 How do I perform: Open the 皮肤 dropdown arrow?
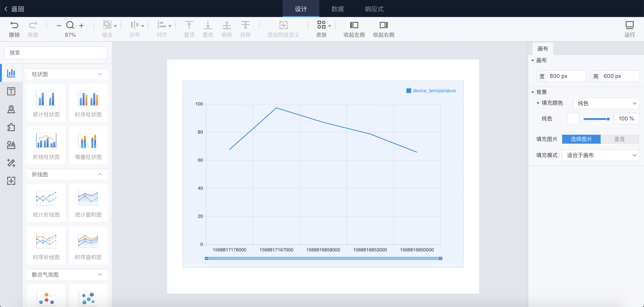pyautogui.click(x=330, y=26)
